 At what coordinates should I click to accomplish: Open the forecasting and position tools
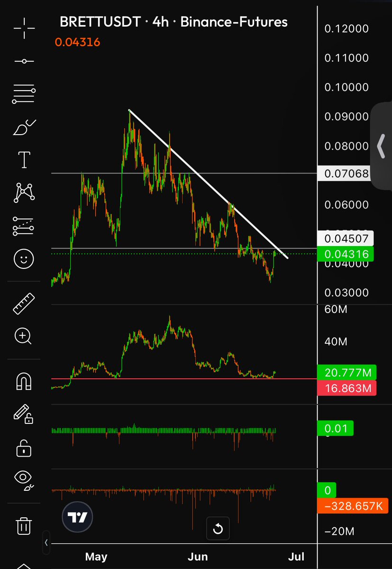[x=24, y=226]
